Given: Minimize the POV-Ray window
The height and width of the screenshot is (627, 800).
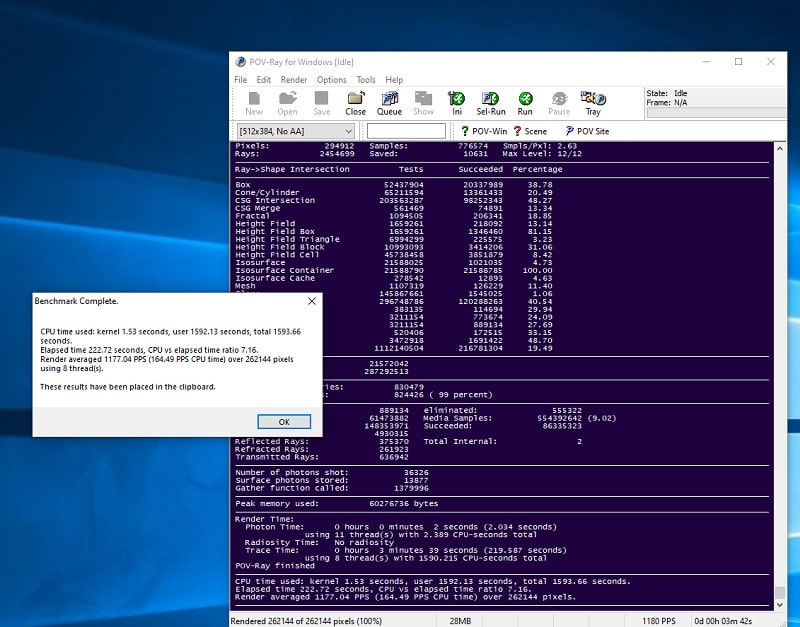Looking at the screenshot, I should coord(707,62).
